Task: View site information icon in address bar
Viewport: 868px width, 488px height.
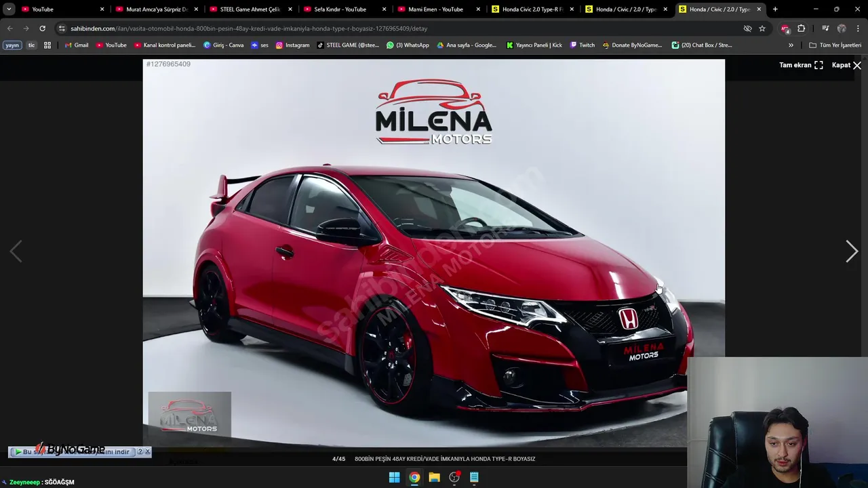Action: pyautogui.click(x=62, y=28)
